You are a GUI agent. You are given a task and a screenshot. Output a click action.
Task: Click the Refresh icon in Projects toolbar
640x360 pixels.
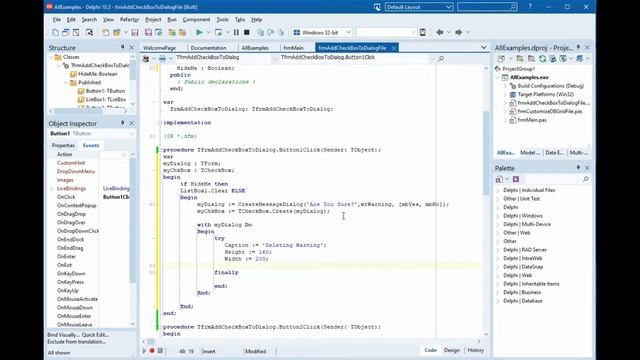542,59
